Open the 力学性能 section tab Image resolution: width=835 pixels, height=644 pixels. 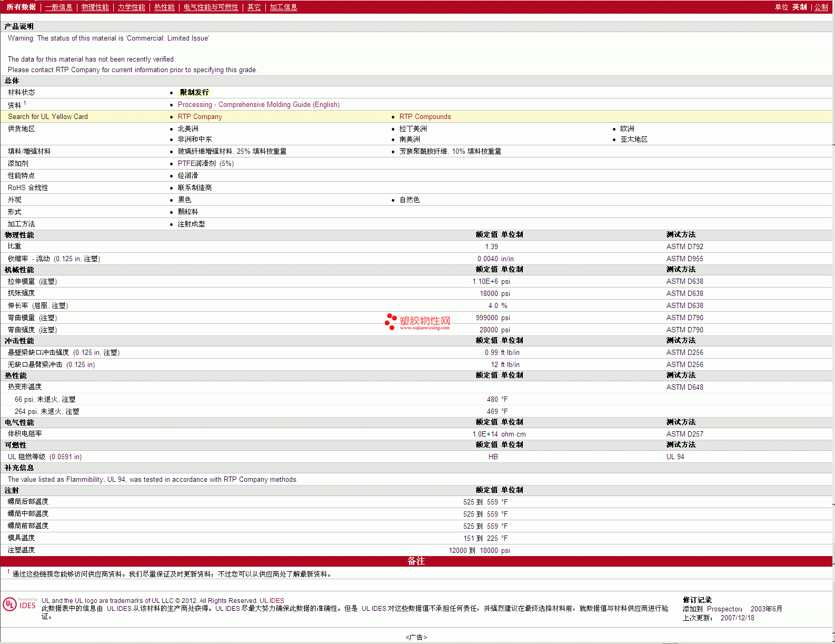click(x=131, y=7)
